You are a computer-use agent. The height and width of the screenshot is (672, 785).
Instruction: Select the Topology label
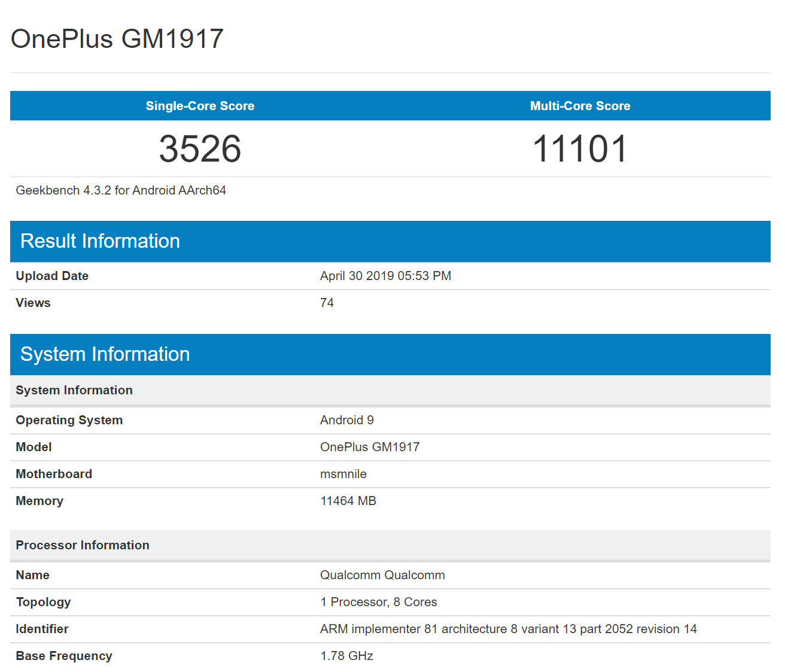coord(43,602)
